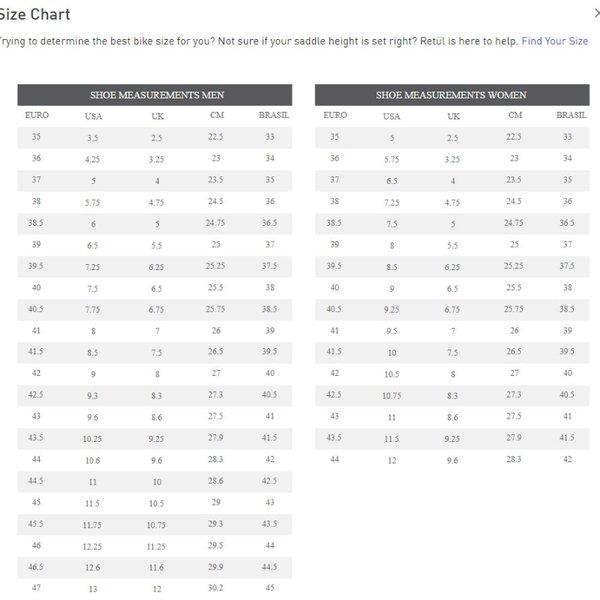The height and width of the screenshot is (600, 600).
Task: Click the USA column header in men's table
Action: click(x=93, y=116)
